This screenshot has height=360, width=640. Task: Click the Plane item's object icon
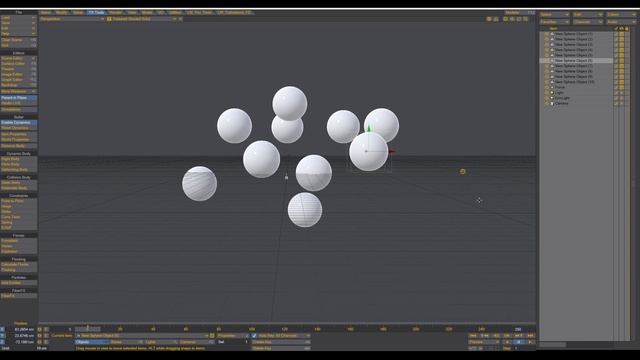pyautogui.click(x=552, y=87)
